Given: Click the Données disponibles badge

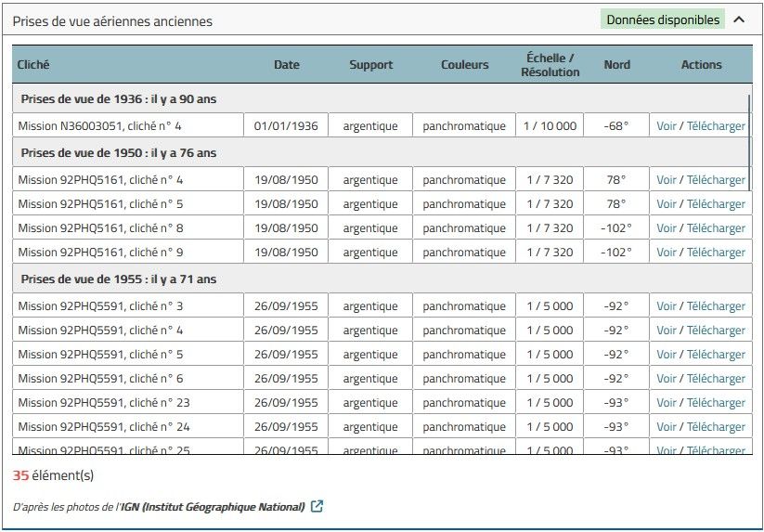Looking at the screenshot, I should [x=662, y=19].
